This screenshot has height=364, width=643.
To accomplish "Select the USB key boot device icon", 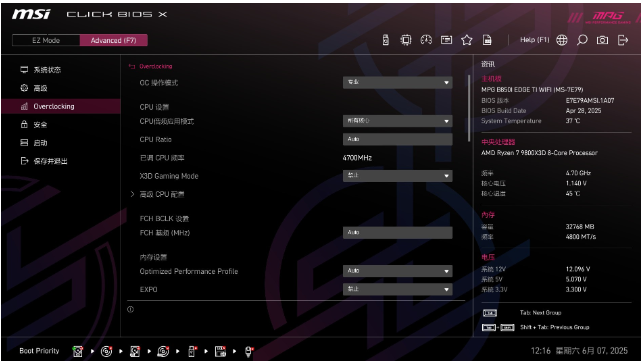I will click(192, 351).
